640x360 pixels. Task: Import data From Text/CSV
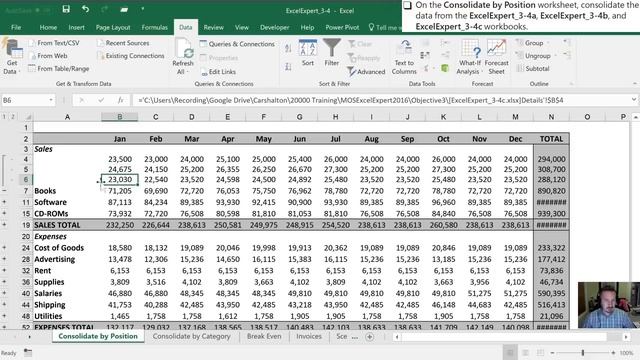tap(54, 43)
